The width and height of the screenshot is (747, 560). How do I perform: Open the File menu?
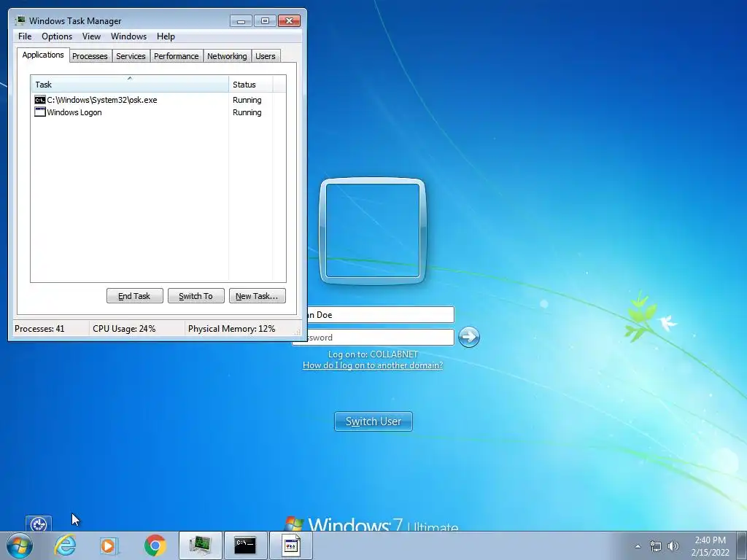25,36
